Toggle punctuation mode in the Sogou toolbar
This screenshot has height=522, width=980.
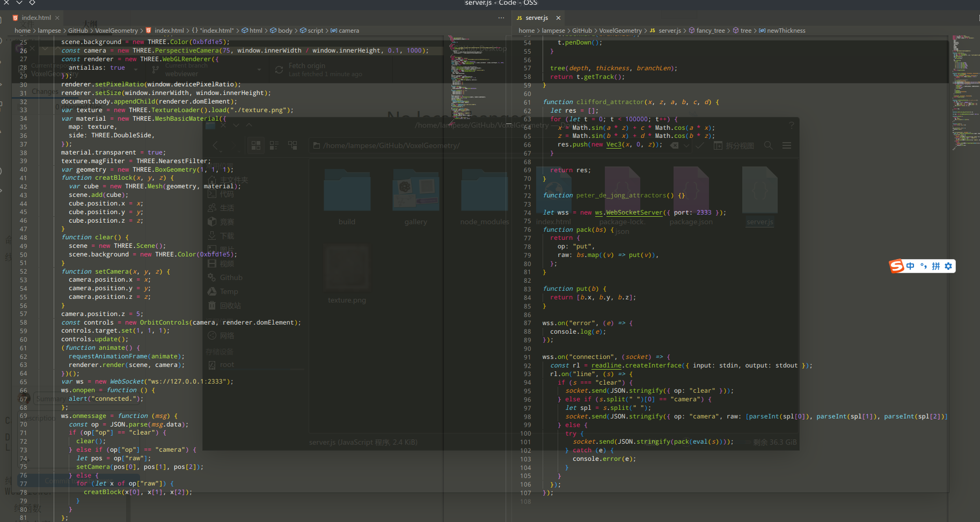click(923, 266)
